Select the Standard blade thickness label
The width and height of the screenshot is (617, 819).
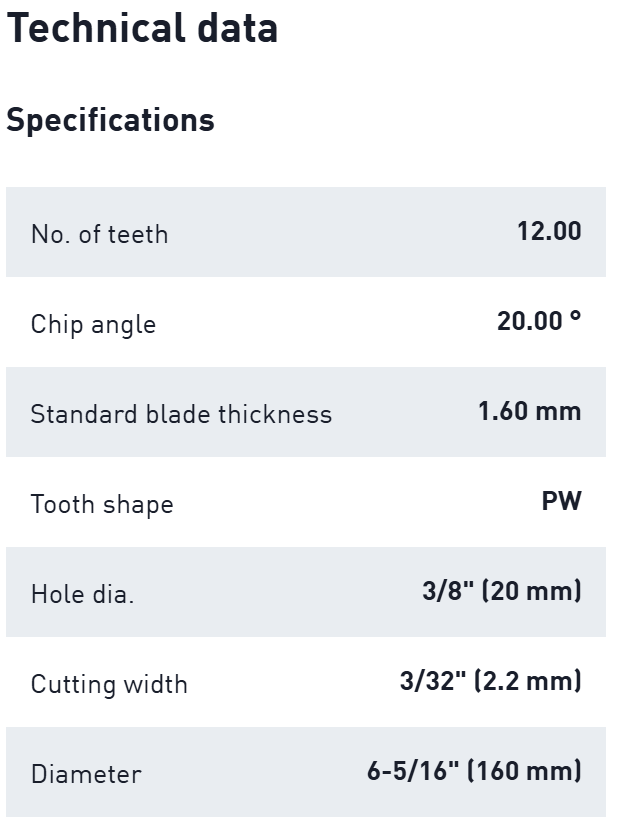click(181, 414)
